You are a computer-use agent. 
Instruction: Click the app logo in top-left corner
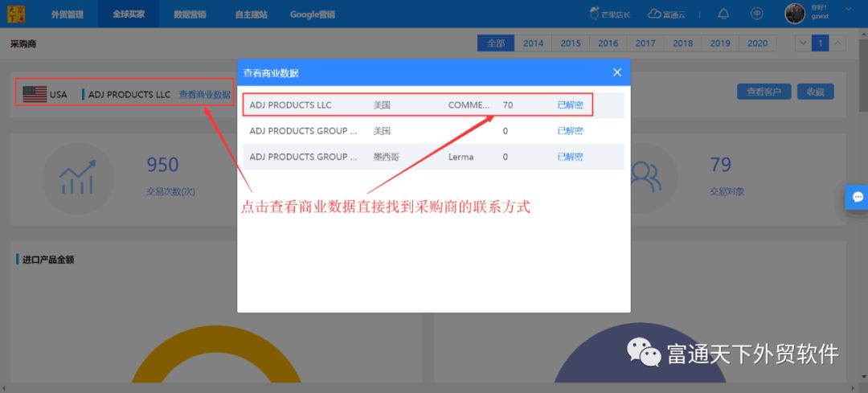pos(15,14)
